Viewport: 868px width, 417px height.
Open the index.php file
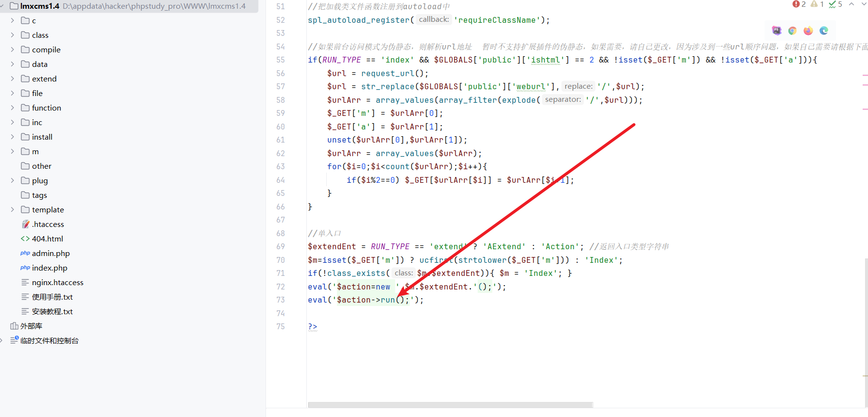tap(49, 268)
